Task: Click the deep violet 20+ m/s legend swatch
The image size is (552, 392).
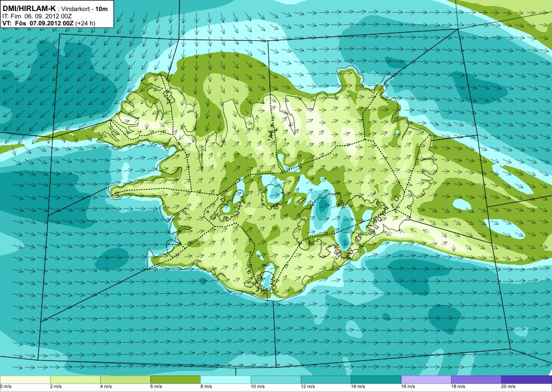Action: pyautogui.click(x=527, y=380)
